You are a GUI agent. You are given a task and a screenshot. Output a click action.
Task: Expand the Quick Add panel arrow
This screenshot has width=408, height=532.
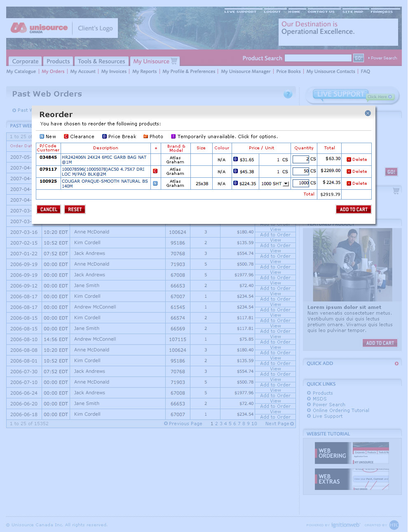tap(396, 363)
